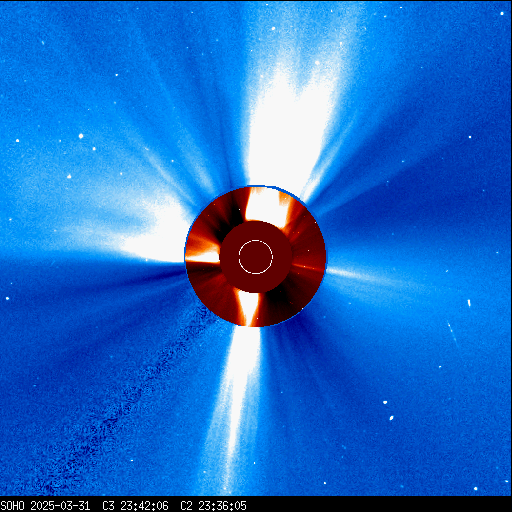
Task: Click the C2 timestamp 23:36:05
Action: (x=222, y=506)
